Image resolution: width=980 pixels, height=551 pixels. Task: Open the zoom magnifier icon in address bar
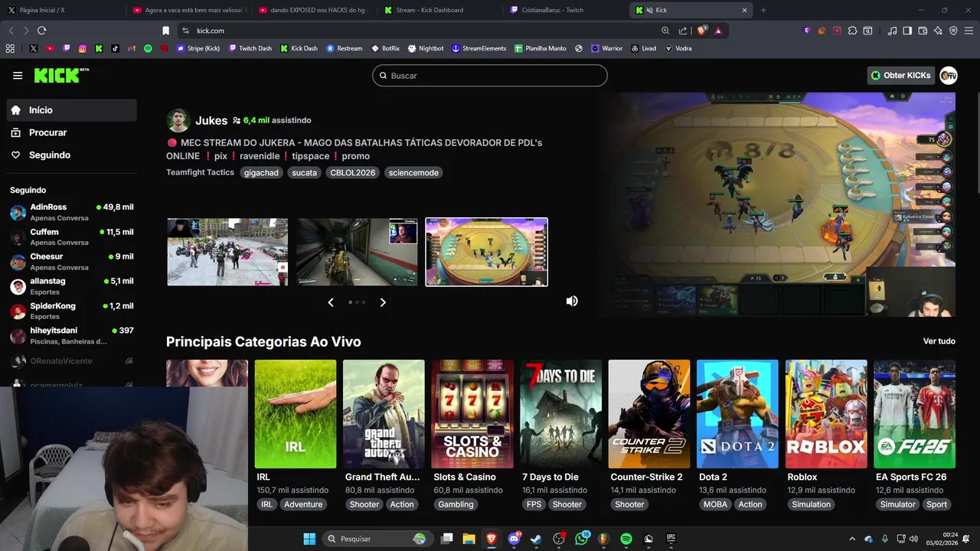[x=665, y=31]
